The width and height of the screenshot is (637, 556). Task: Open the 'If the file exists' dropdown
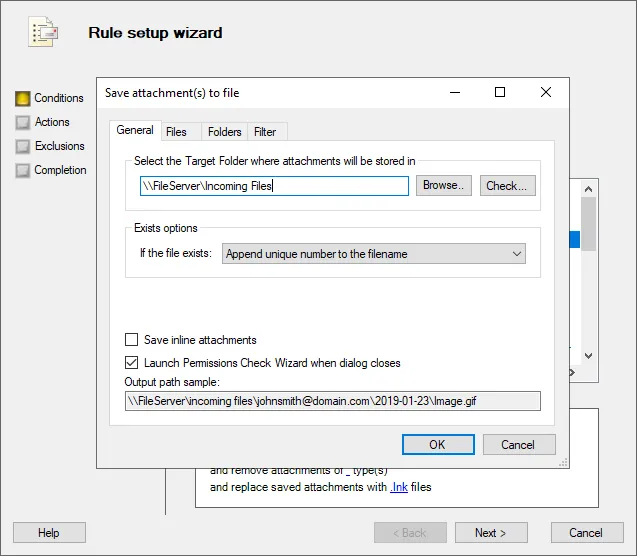click(374, 254)
